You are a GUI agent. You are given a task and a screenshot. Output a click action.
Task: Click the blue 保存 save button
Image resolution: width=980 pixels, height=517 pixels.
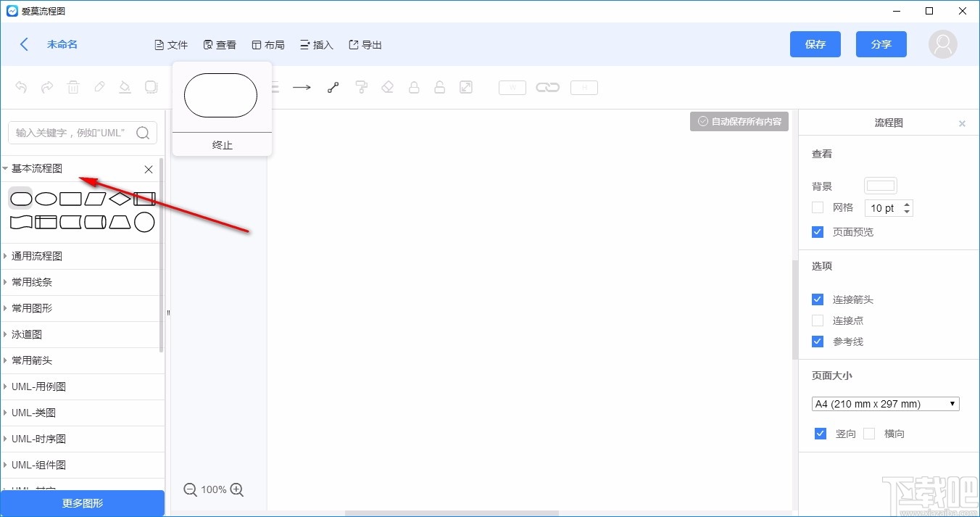coord(815,44)
